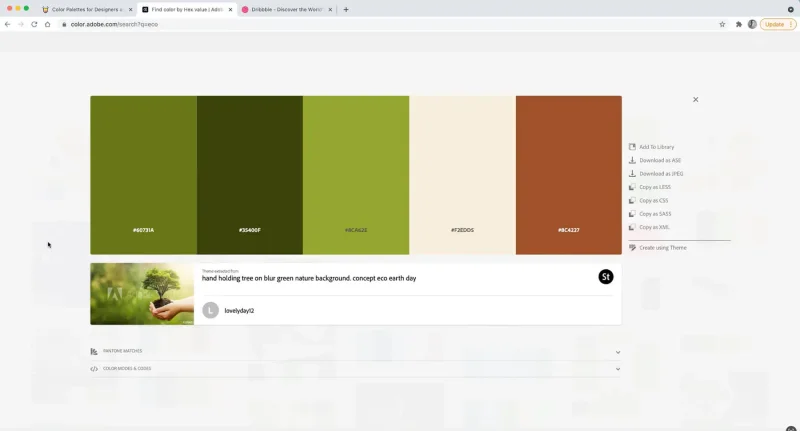Open the hand holding tree thumbnail image
The height and width of the screenshot is (431, 800).
pyautogui.click(x=142, y=294)
